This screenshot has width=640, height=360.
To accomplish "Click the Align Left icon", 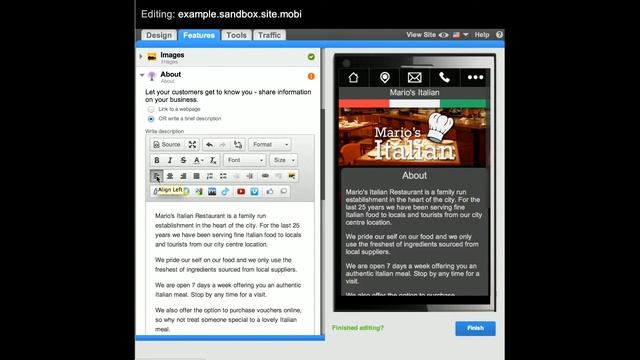I will [156, 176].
